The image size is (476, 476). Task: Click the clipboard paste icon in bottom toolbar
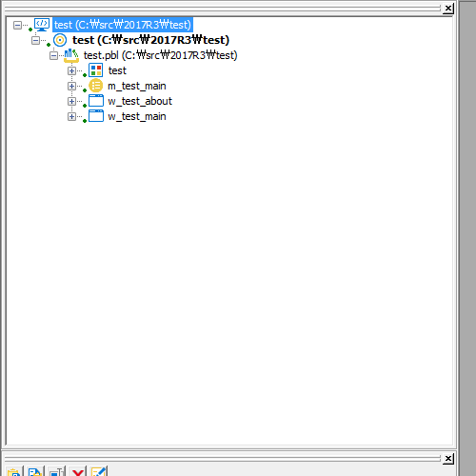[13, 471]
